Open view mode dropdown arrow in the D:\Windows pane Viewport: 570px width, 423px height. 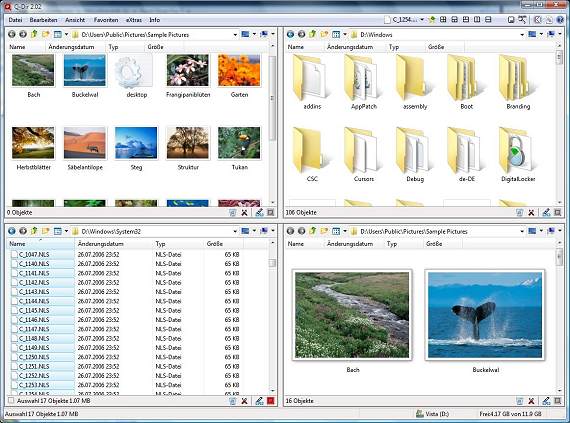tap(345, 35)
